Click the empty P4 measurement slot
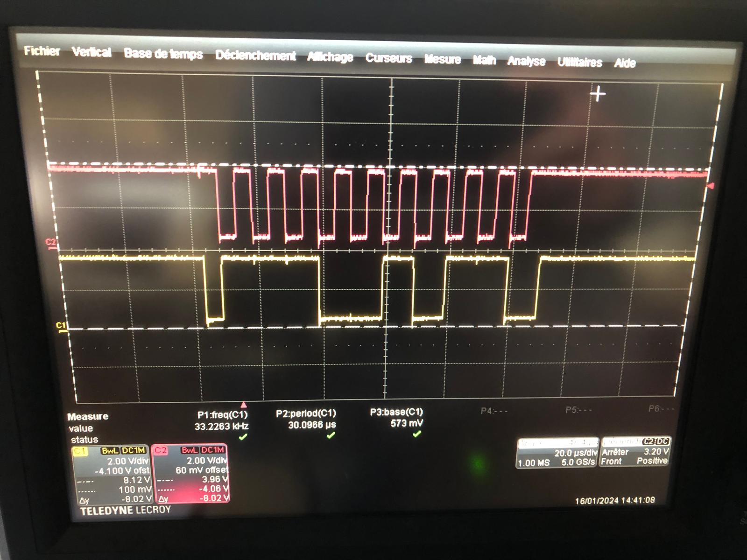747x560 pixels. [x=494, y=411]
